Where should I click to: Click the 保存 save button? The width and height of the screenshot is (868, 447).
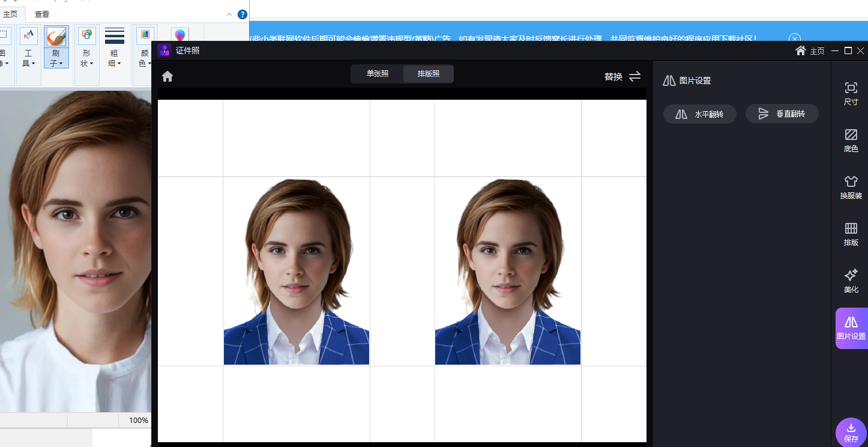click(851, 432)
